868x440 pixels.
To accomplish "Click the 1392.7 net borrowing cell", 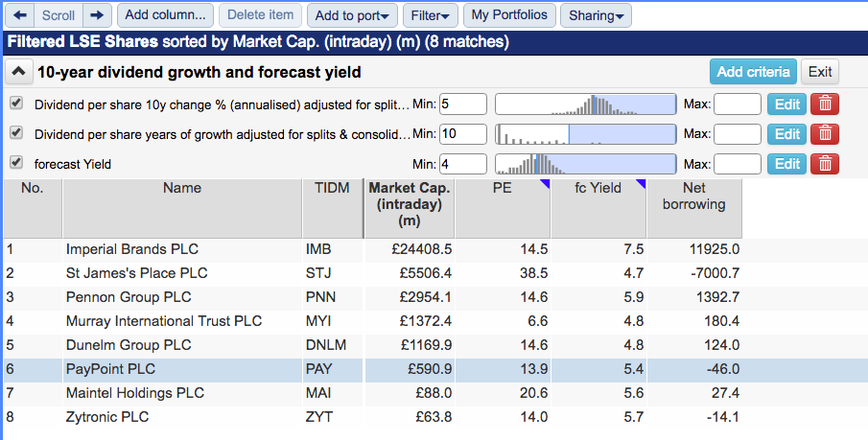I will (x=694, y=297).
